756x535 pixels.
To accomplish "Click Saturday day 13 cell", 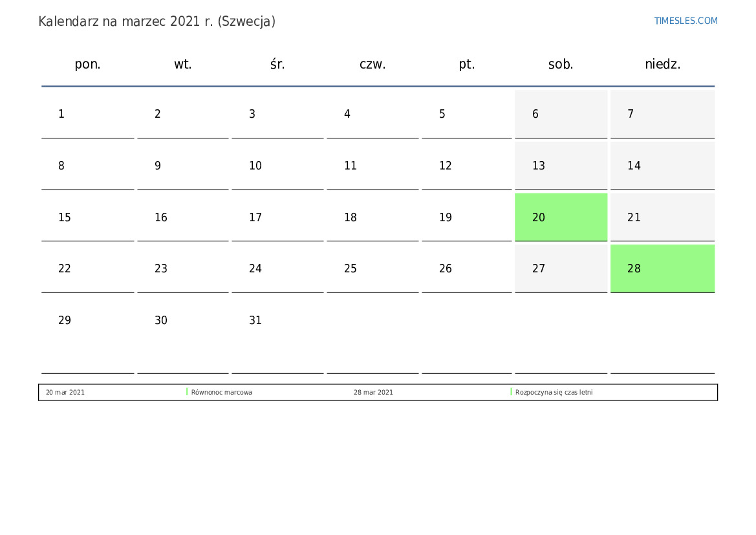I will [561, 166].
